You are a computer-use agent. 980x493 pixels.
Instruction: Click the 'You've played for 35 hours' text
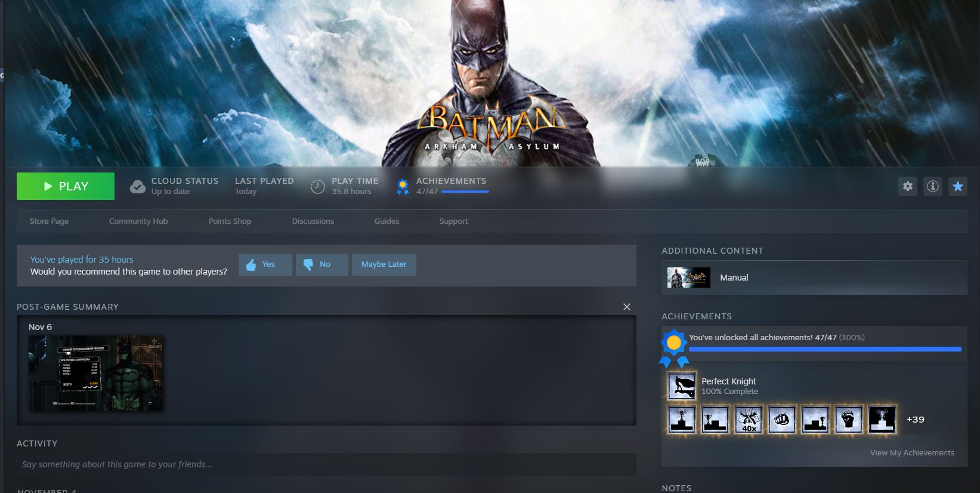click(x=82, y=260)
